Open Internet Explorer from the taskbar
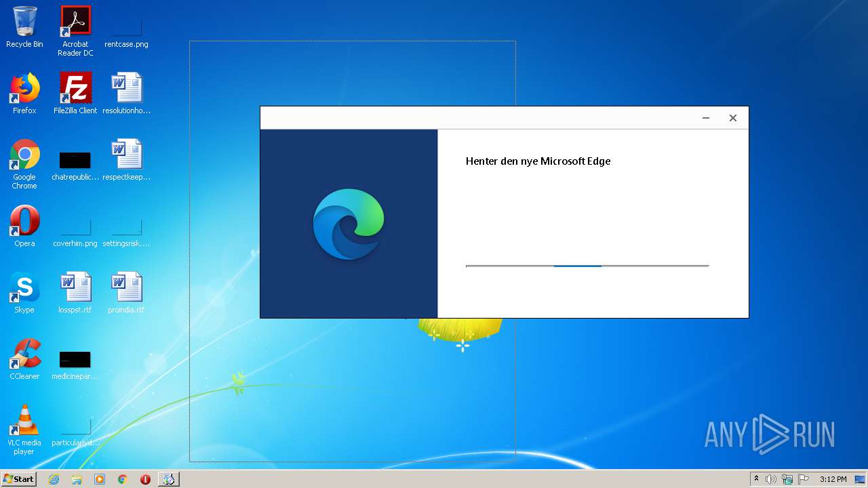The height and width of the screenshot is (488, 868). 54,479
